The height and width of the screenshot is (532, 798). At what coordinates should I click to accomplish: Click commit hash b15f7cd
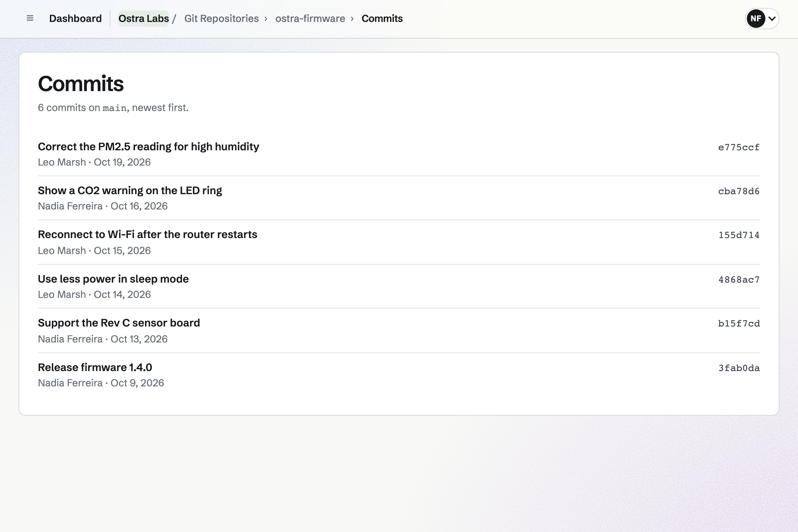coord(738,323)
